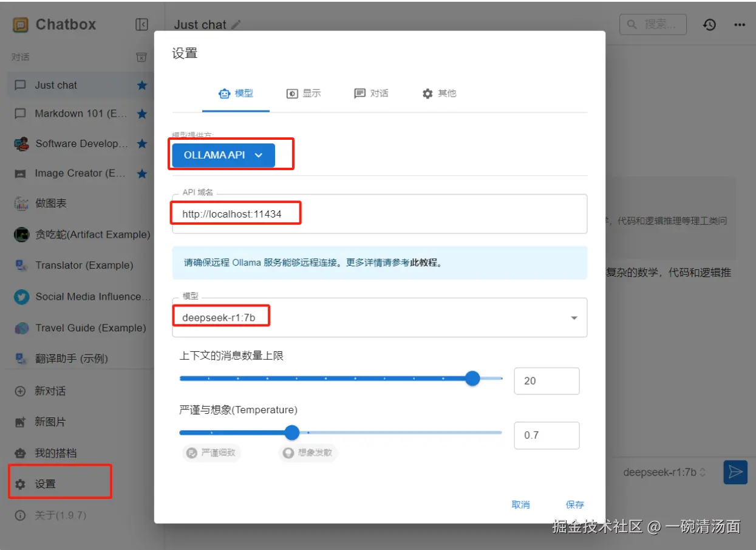Click the robot icon of 我的搭档
The image size is (756, 550).
[21, 453]
